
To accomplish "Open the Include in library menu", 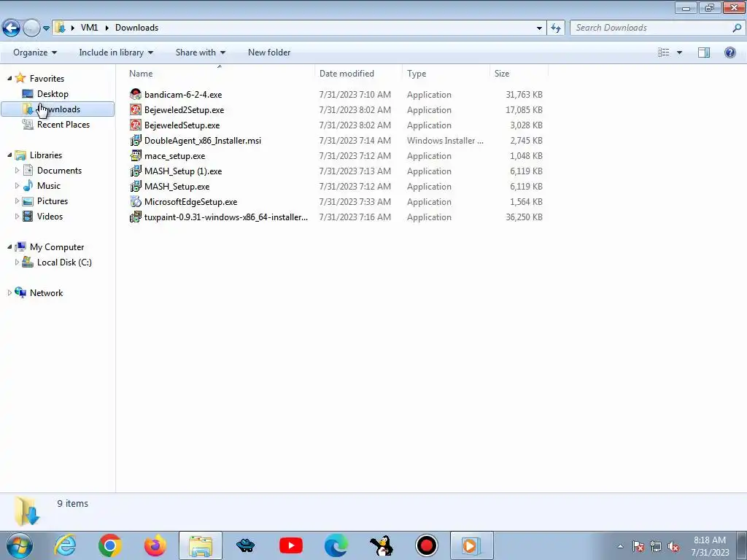I will 116,52.
